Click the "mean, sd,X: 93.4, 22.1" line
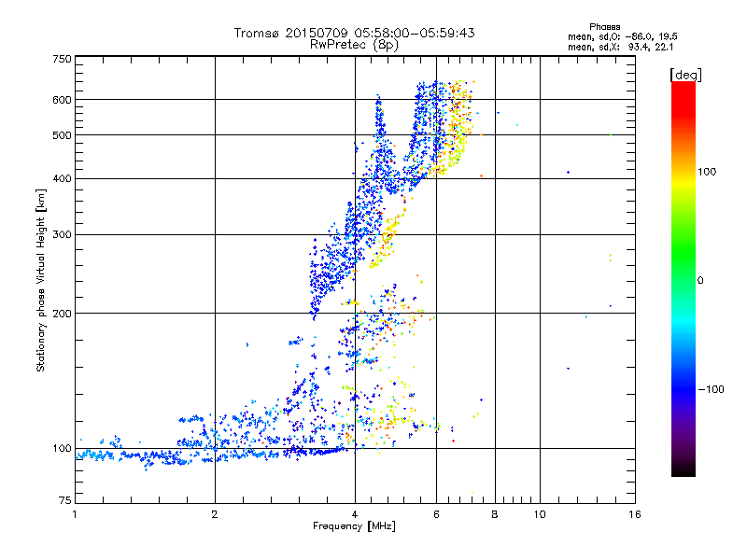Image resolution: width=747 pixels, height=560 pixels. click(x=620, y=47)
